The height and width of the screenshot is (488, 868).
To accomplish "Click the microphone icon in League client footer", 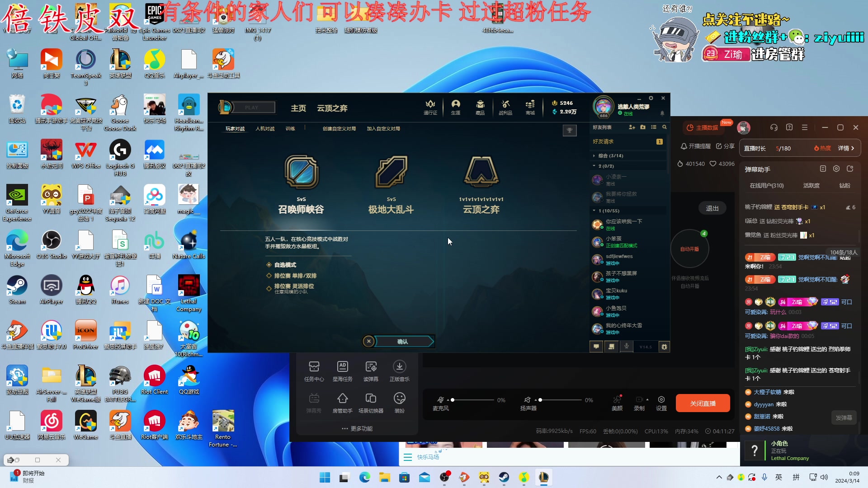I will click(627, 347).
